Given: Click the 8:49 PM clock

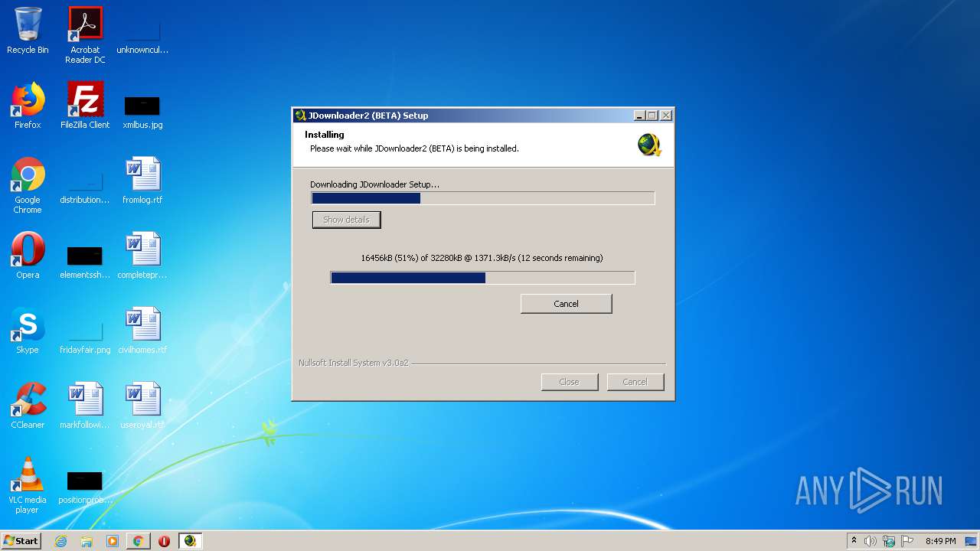Looking at the screenshot, I should [x=940, y=541].
